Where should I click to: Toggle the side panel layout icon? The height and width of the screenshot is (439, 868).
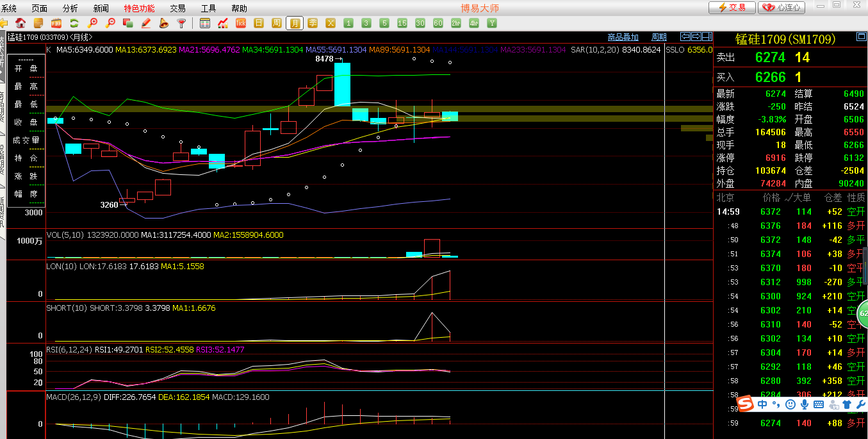707,37
